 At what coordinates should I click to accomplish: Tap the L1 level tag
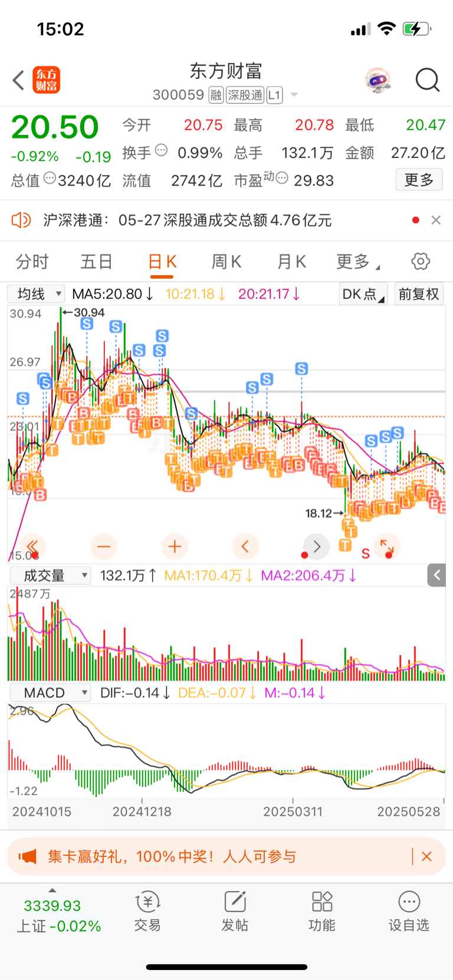[274, 95]
